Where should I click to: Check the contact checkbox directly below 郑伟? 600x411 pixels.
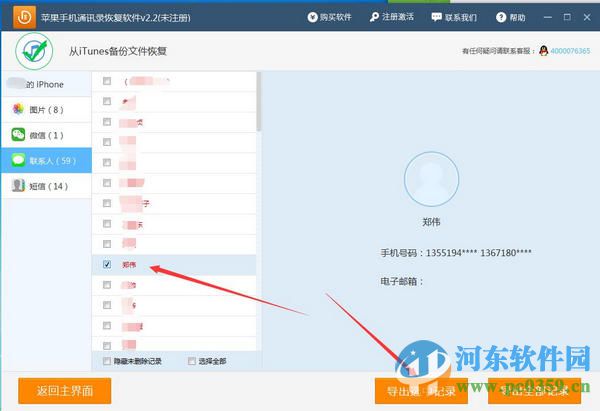pyautogui.click(x=107, y=285)
